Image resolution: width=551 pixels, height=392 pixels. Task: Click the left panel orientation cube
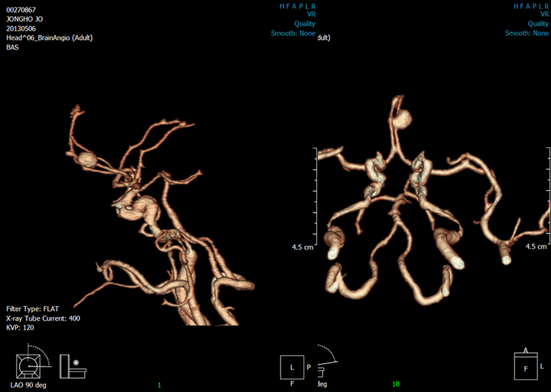[x=291, y=366]
